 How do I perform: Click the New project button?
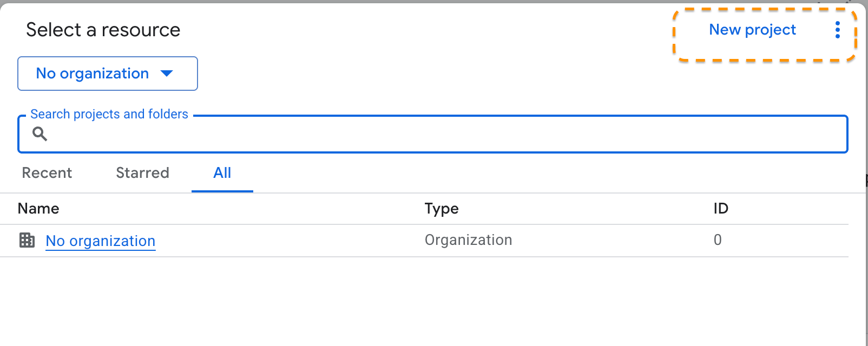click(752, 30)
